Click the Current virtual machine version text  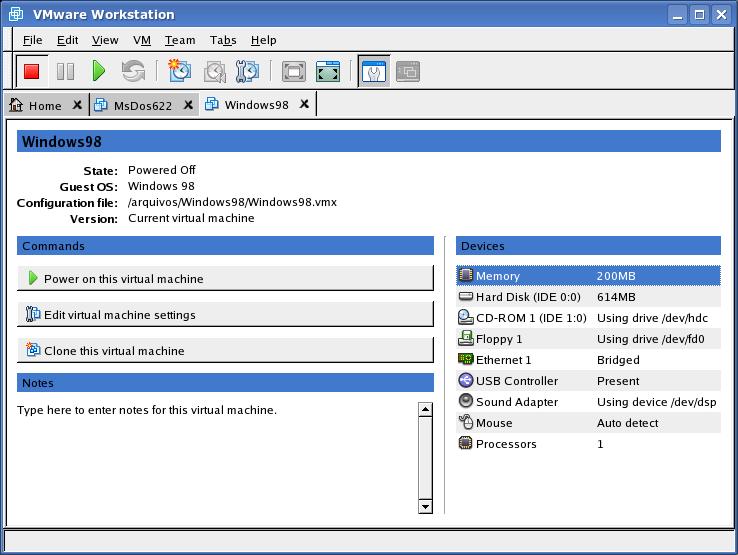coord(191,218)
